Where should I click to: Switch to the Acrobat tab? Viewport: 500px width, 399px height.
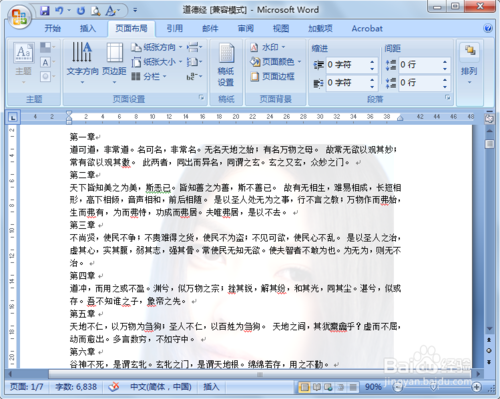tap(367, 28)
